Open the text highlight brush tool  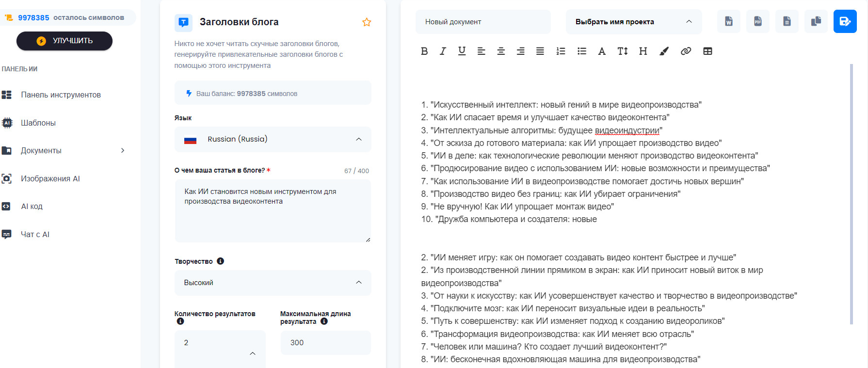click(664, 51)
